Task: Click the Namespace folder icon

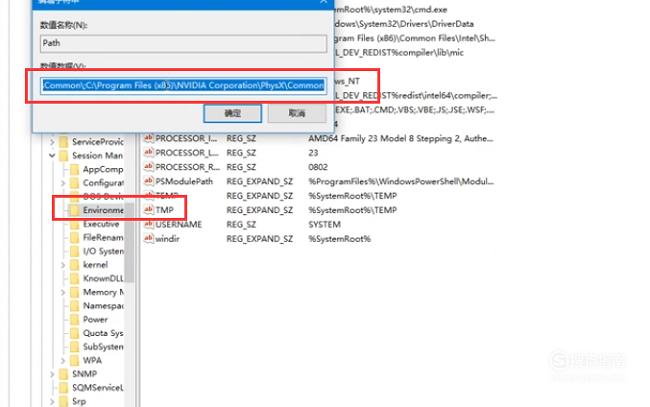Action: pos(75,306)
